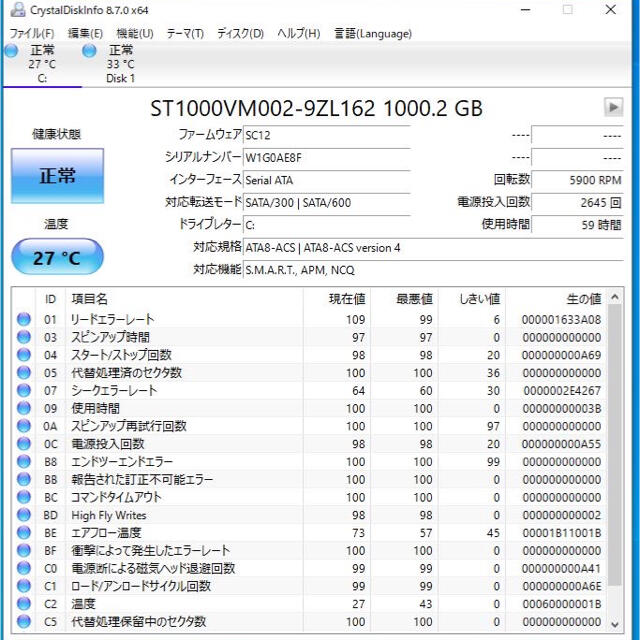Click status orb for ID 05 row
The image size is (640, 640).
click(x=24, y=373)
